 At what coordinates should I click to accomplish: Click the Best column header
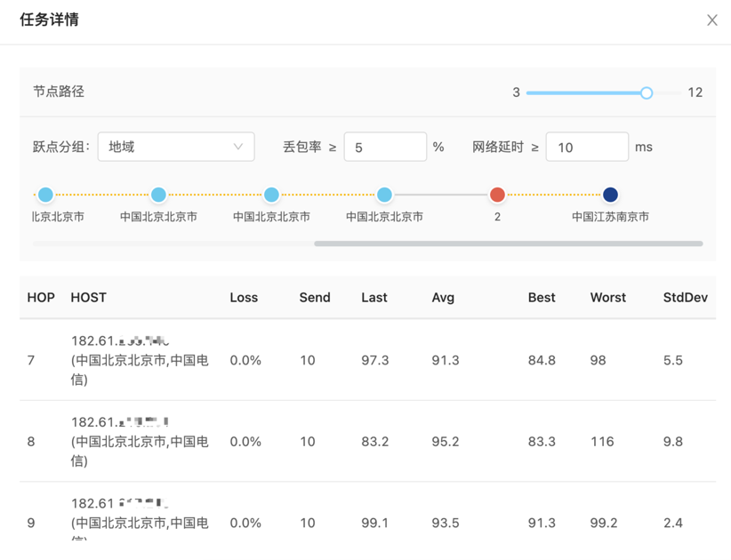[x=542, y=298]
